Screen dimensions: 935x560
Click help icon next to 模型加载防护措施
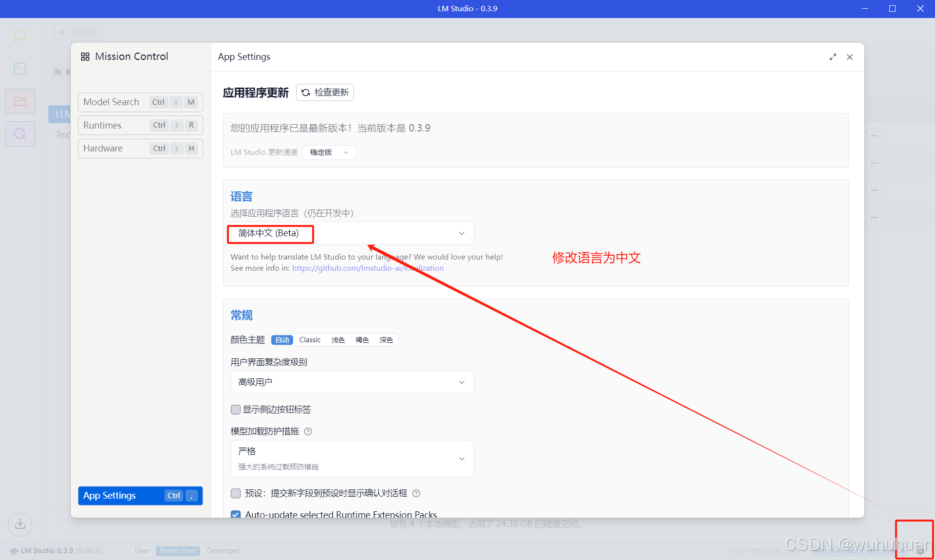coord(308,431)
